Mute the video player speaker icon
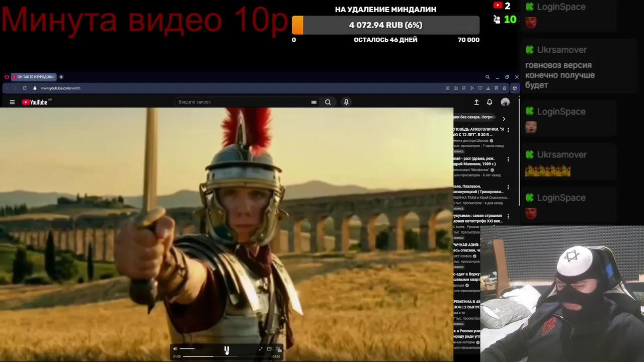This screenshot has height=362, width=644. 175,348
